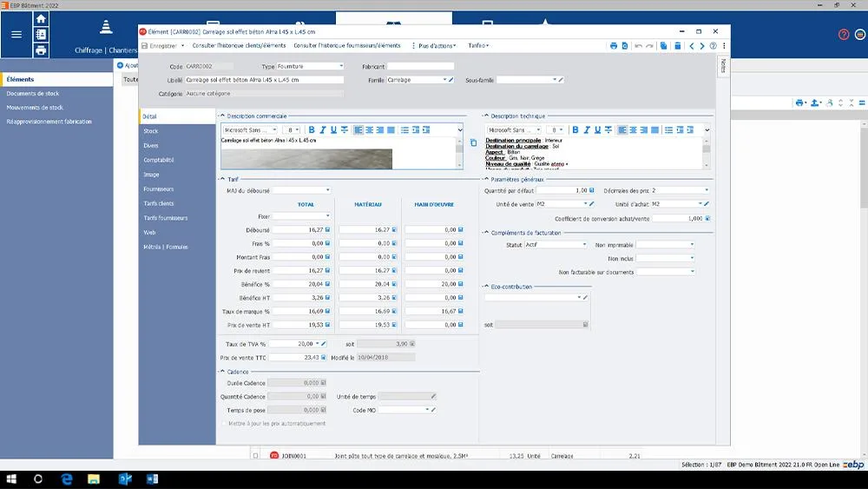Edit the Taux de TVA with the pencil icon

pyautogui.click(x=324, y=344)
